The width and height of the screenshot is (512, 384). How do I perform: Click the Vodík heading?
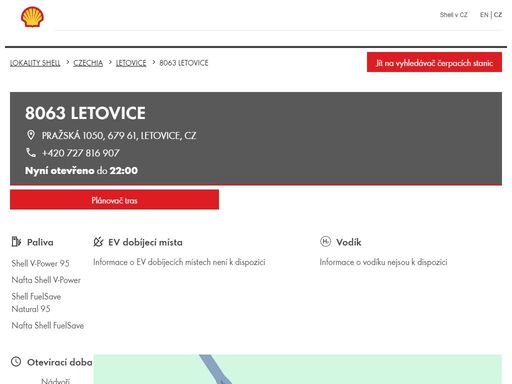[x=349, y=242]
